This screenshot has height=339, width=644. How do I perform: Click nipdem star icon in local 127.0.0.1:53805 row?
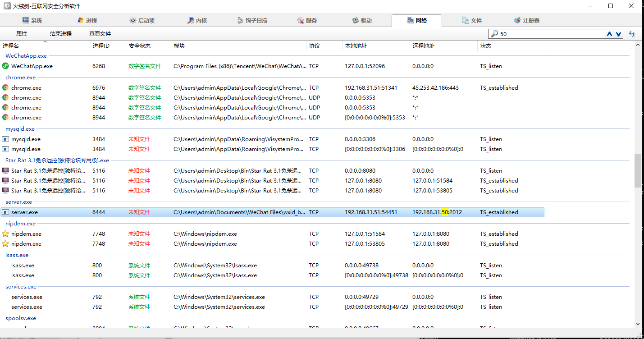(x=5, y=243)
